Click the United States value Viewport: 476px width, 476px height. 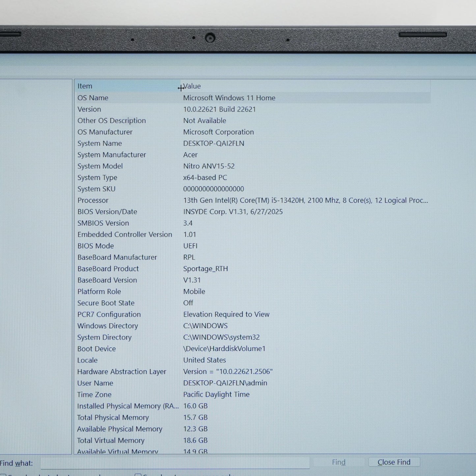pos(205,360)
